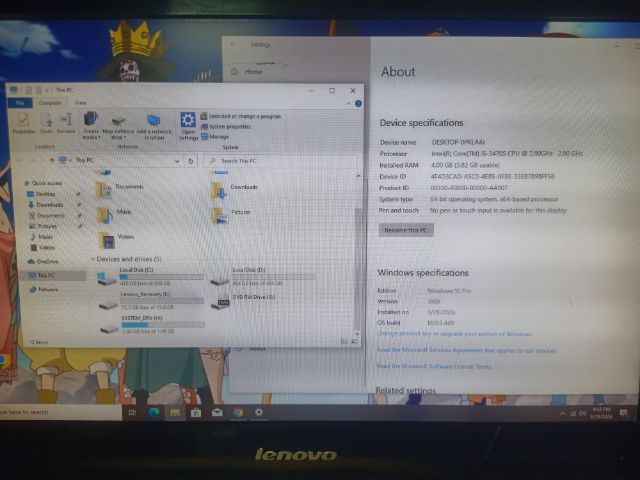The image size is (640, 480).
Task: Open the File menu tab
Action: [19, 102]
